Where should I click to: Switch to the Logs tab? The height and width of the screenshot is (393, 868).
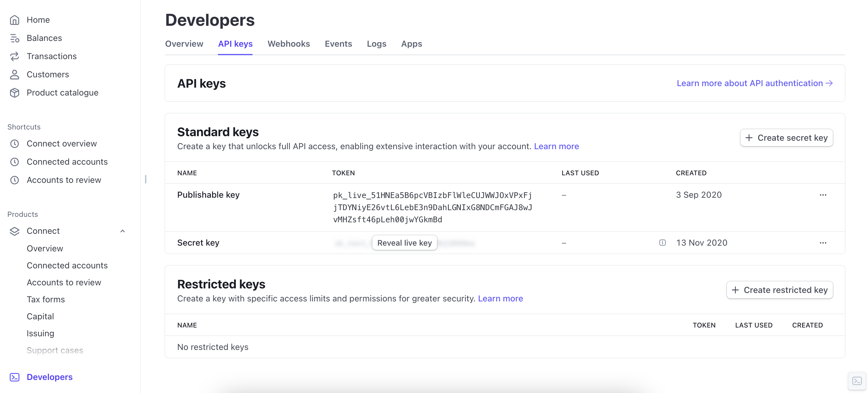376,44
